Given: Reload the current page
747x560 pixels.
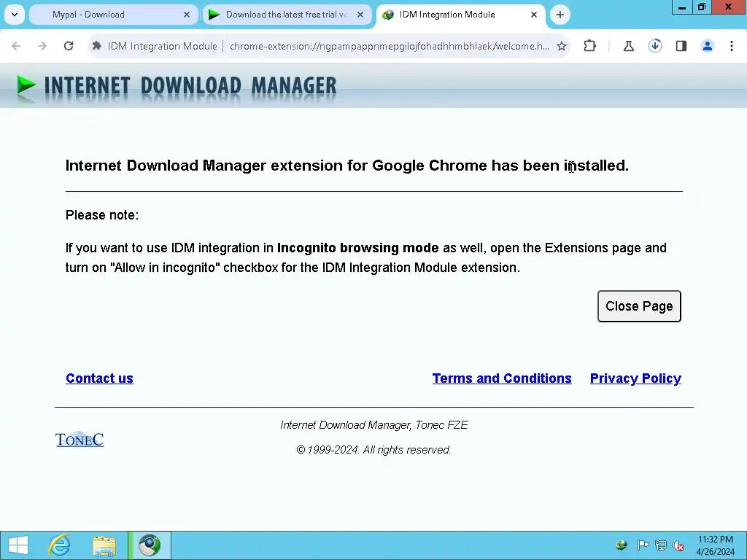Looking at the screenshot, I should (x=69, y=46).
